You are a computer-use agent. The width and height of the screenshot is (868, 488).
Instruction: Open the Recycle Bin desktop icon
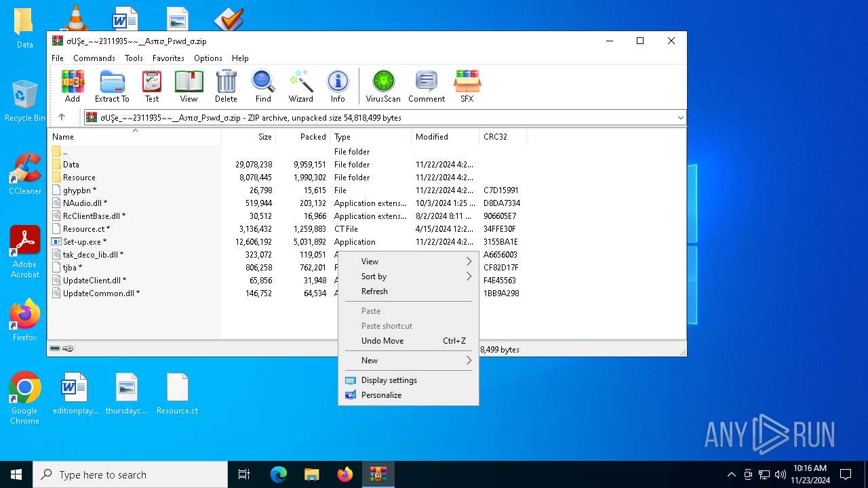[24, 101]
